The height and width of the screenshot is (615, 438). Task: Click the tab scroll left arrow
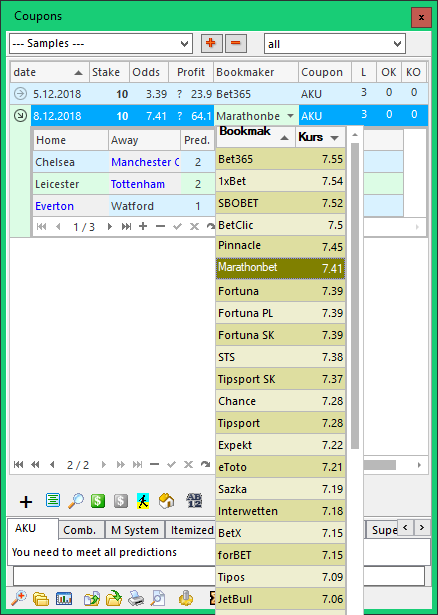405,528
